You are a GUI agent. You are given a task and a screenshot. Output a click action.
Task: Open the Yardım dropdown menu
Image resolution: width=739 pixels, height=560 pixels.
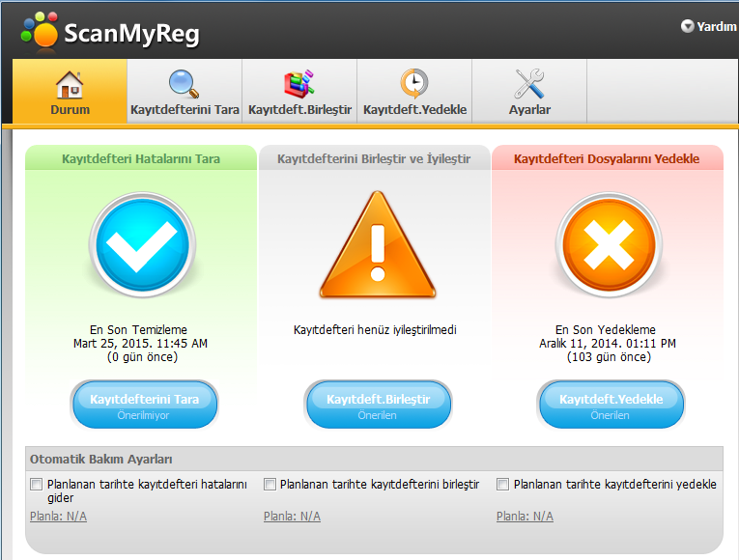coord(709,27)
